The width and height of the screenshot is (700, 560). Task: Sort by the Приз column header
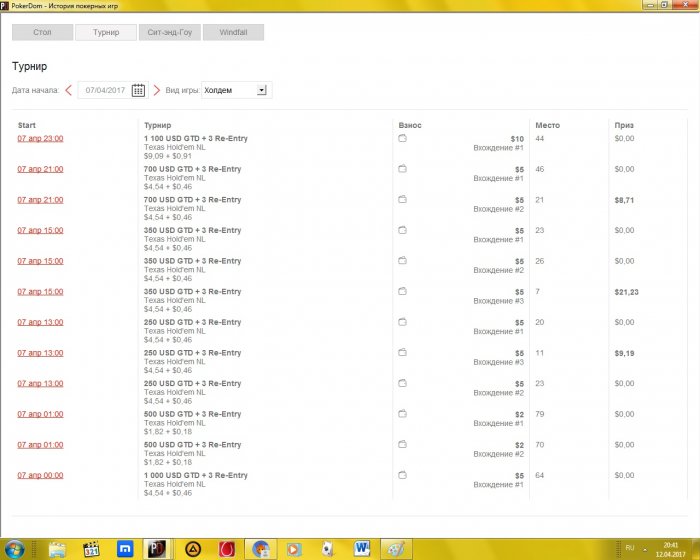click(624, 125)
